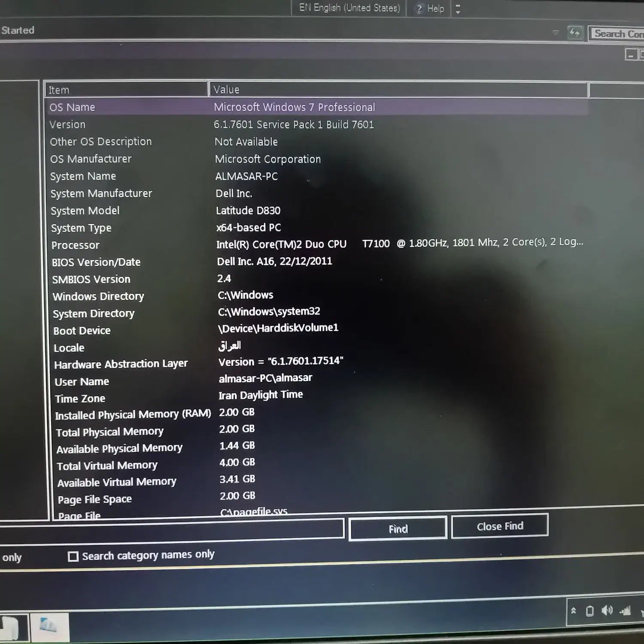Image resolution: width=644 pixels, height=644 pixels.
Task: Select the Processor row
Action: pos(76,245)
